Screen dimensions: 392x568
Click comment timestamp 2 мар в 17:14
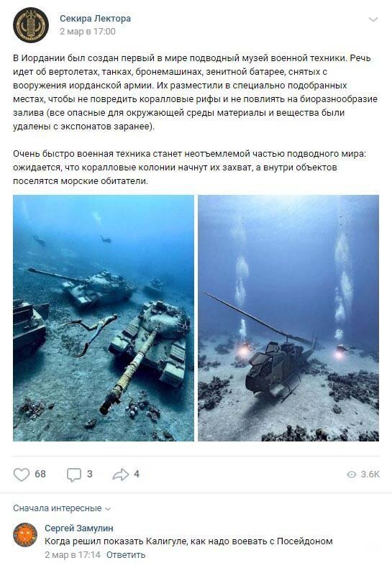[73, 554]
